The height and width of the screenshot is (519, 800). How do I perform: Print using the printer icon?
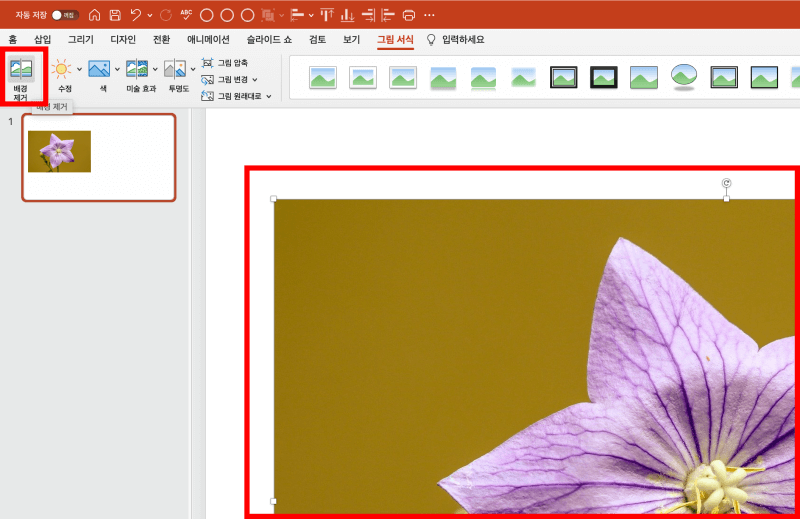click(x=409, y=15)
